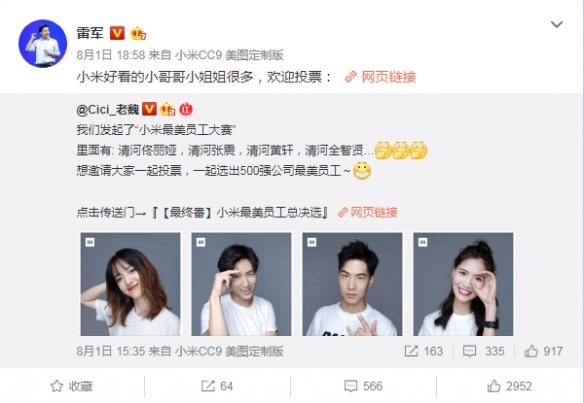Repost via the share button showing 64
Screen dimensions: 584x403
[217, 386]
